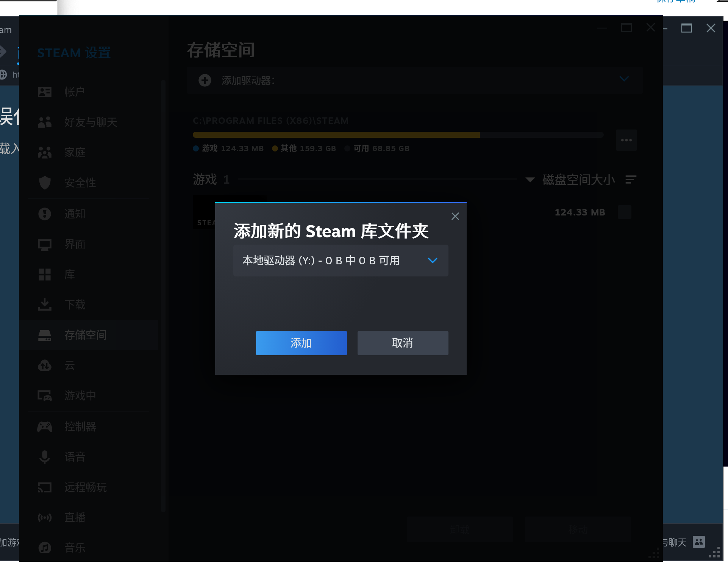Open the three-dot drive options menu
728x565 pixels.
[x=626, y=140]
